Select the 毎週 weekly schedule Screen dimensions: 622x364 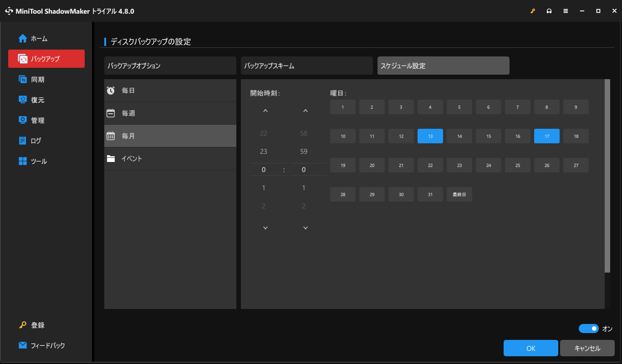coord(170,113)
